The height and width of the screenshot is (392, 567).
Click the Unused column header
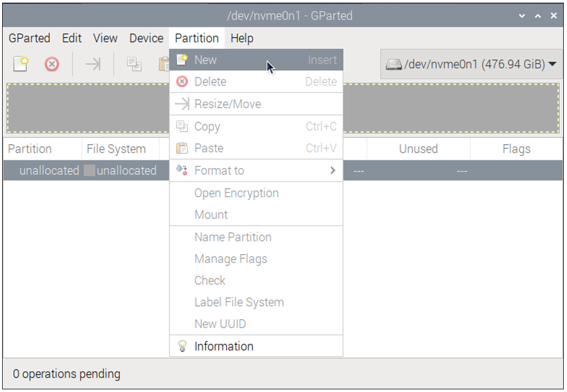(419, 149)
